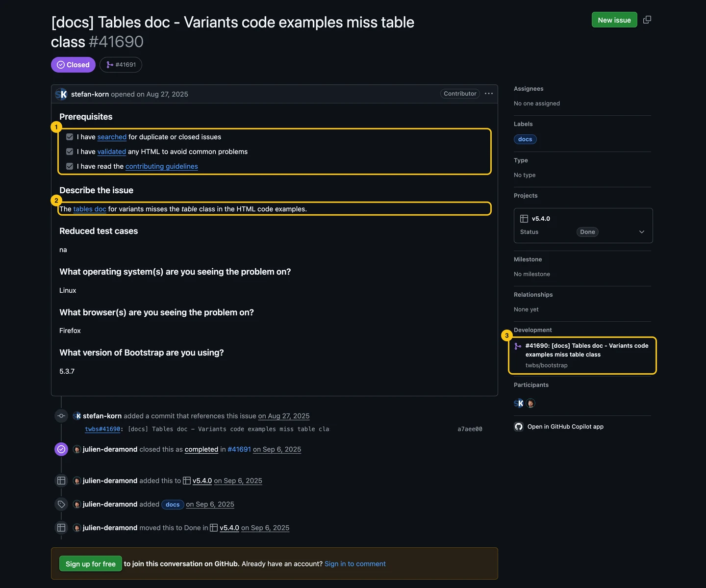The width and height of the screenshot is (706, 588).
Task: Click the pull request icon in Development section
Action: 518,346
